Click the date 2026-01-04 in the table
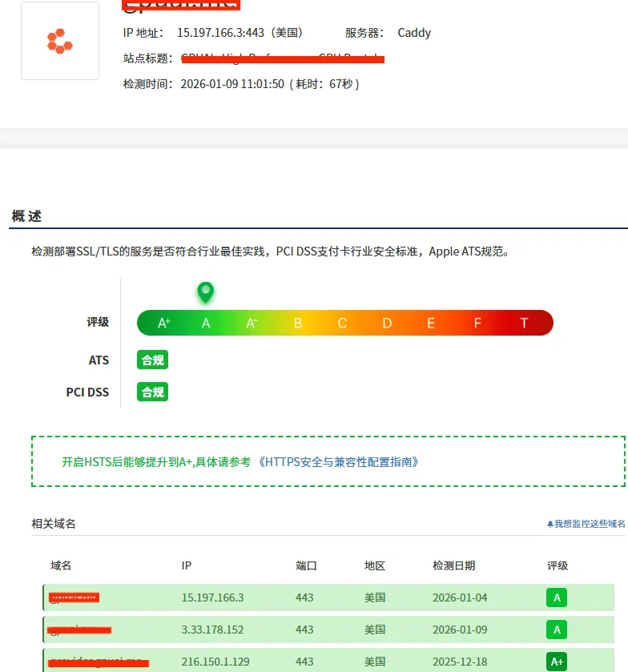The width and height of the screenshot is (628, 672). [x=460, y=598]
